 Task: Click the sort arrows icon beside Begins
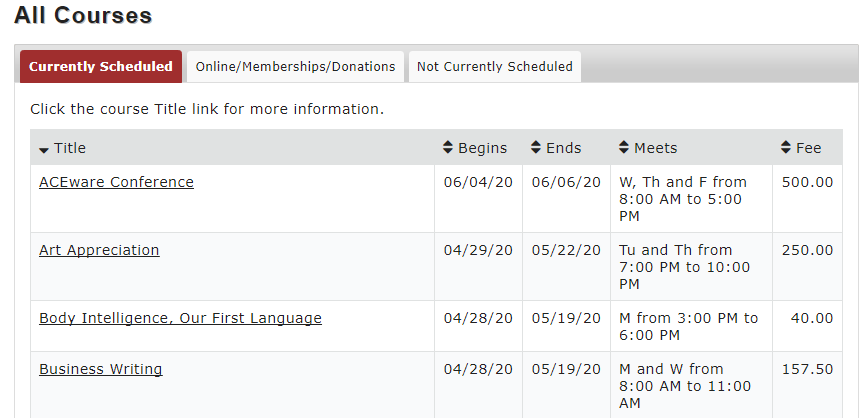pyautogui.click(x=447, y=147)
